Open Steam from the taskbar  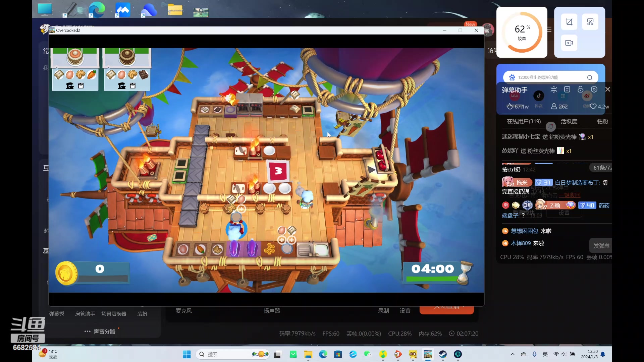(x=443, y=354)
